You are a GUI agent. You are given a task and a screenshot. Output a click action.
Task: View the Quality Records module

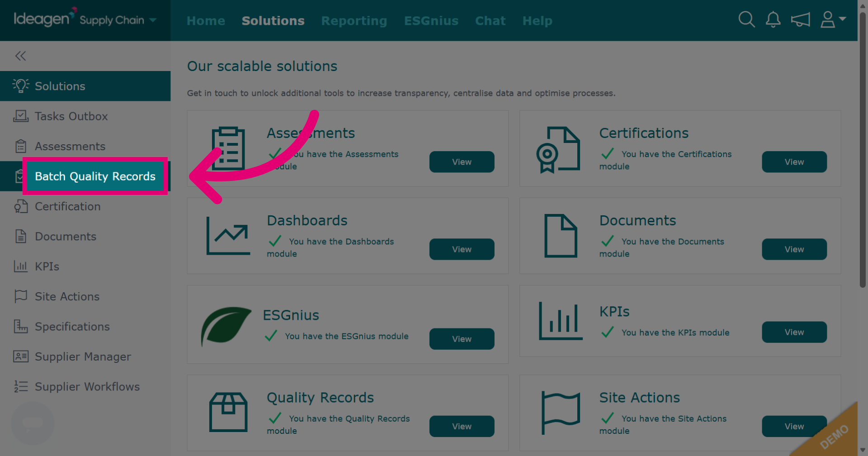(462, 426)
